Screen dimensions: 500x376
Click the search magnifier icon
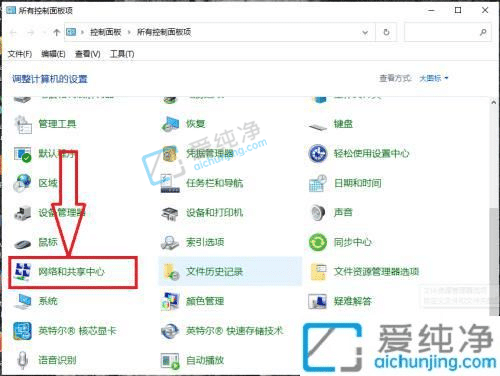(x=483, y=32)
